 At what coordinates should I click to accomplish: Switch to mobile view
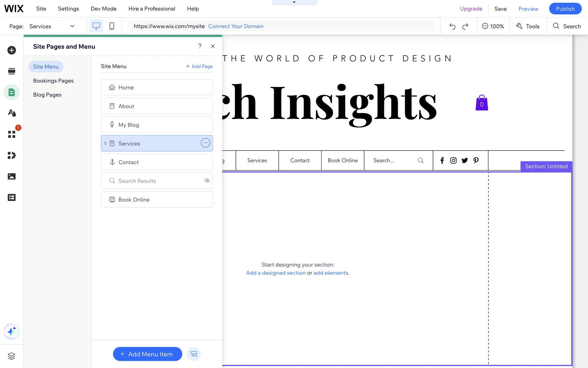(x=112, y=26)
